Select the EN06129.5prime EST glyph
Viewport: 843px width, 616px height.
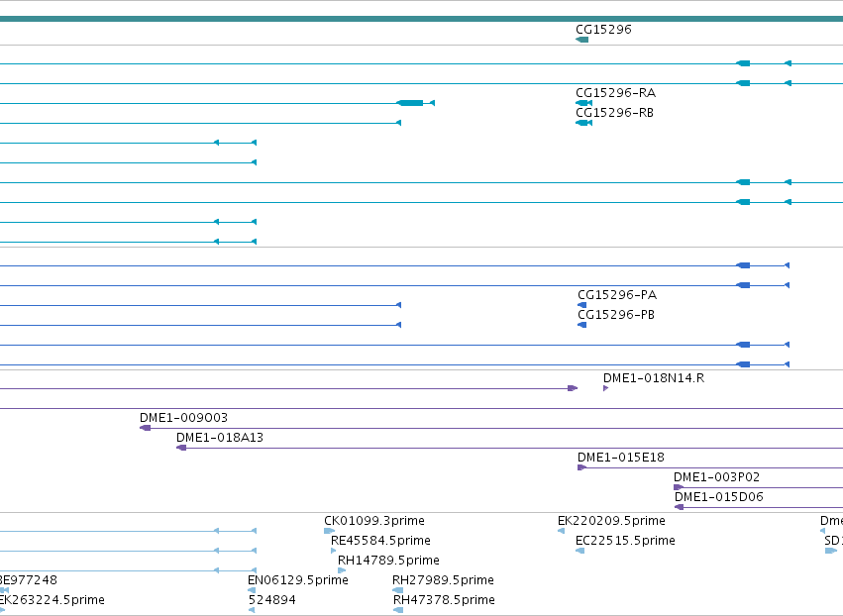coord(252,590)
